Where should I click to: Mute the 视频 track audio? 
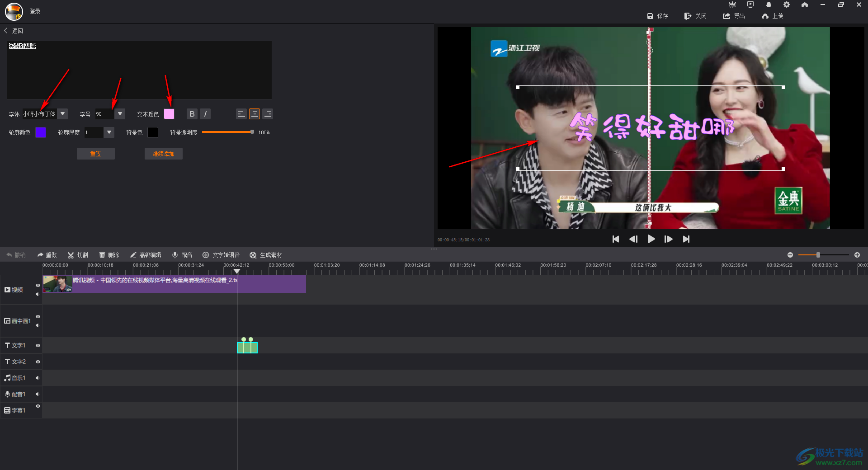click(x=38, y=294)
